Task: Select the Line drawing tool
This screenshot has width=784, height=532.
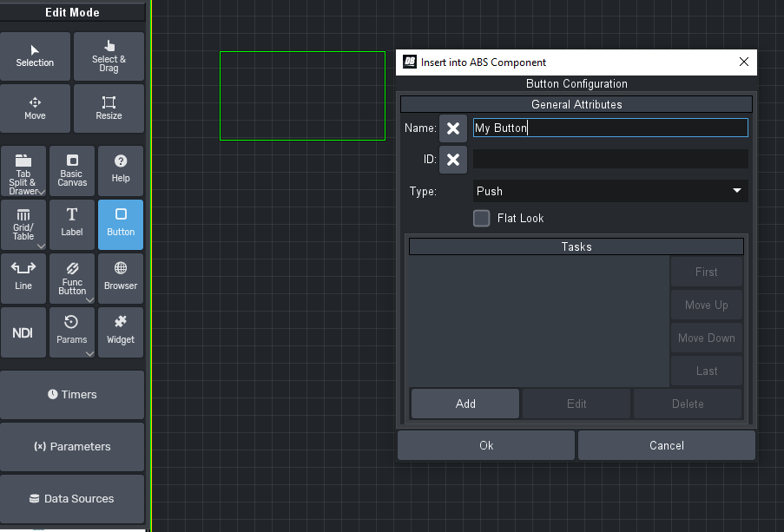Action: coord(23,279)
